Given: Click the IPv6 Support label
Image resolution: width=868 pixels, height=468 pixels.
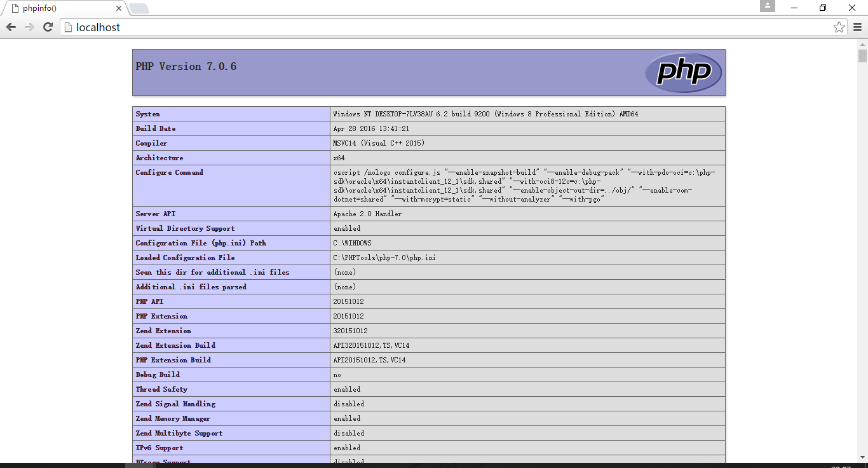Looking at the screenshot, I should pyautogui.click(x=159, y=448).
